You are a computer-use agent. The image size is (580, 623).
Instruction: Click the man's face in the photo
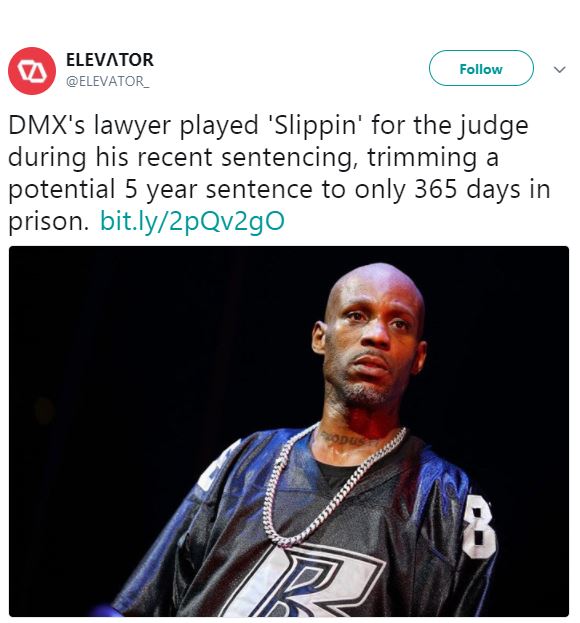coord(369,342)
